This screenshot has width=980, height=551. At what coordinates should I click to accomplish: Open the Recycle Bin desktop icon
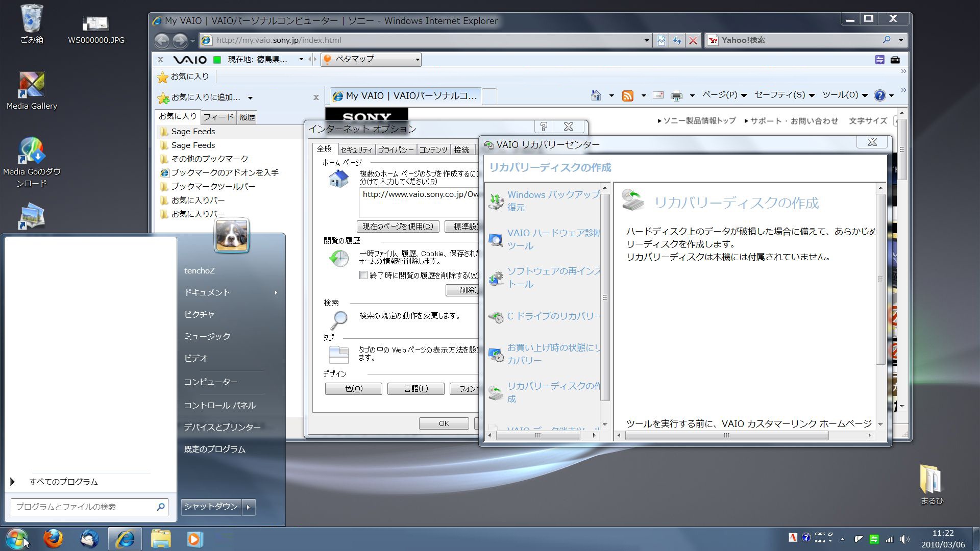32,24
